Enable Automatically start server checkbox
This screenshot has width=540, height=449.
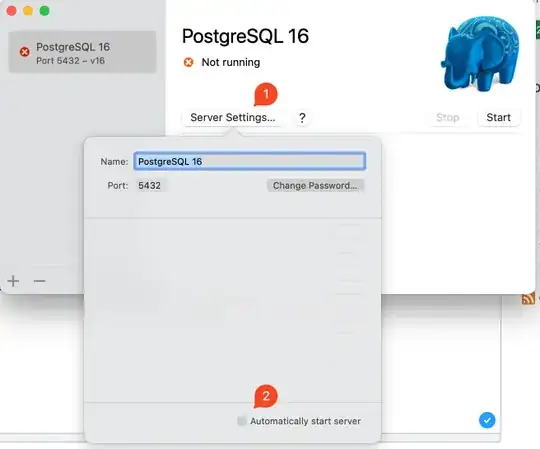[242, 421]
